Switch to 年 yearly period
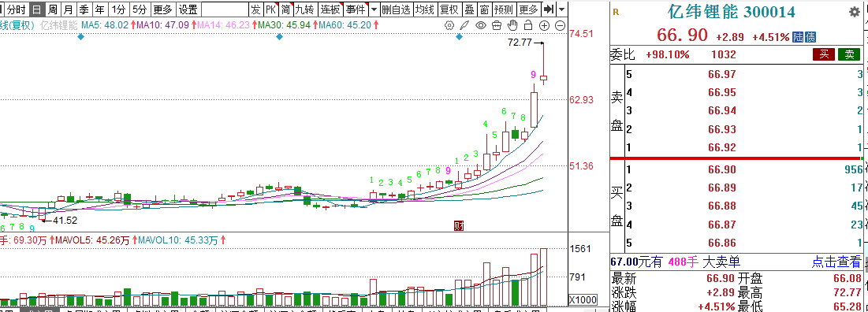This screenshot has height=312, width=868. pyautogui.click(x=99, y=9)
